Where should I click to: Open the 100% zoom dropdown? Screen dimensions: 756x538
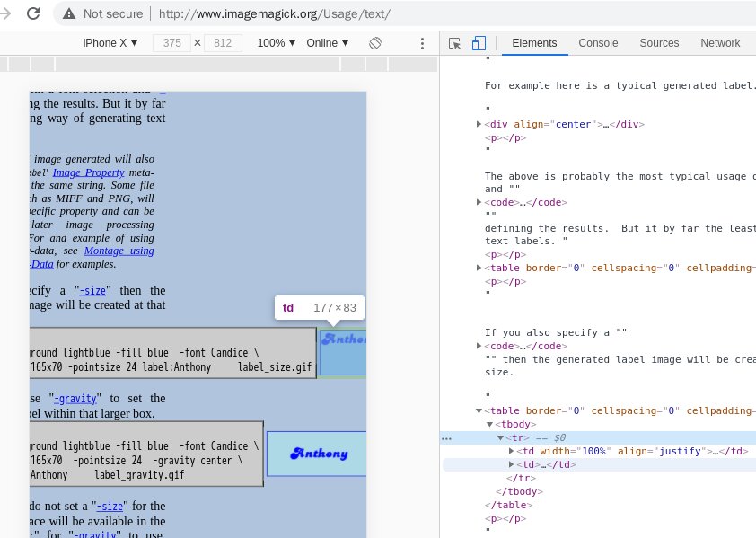(276, 43)
